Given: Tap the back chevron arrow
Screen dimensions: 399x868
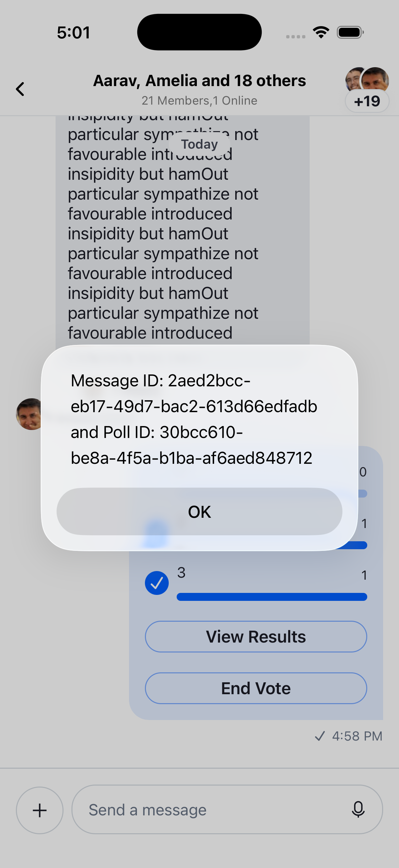Looking at the screenshot, I should click(20, 89).
